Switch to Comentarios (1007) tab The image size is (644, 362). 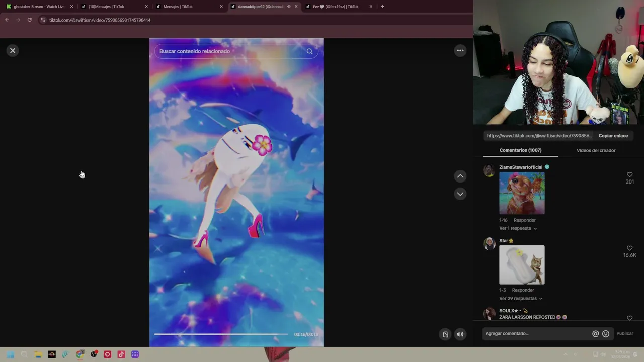tap(520, 150)
